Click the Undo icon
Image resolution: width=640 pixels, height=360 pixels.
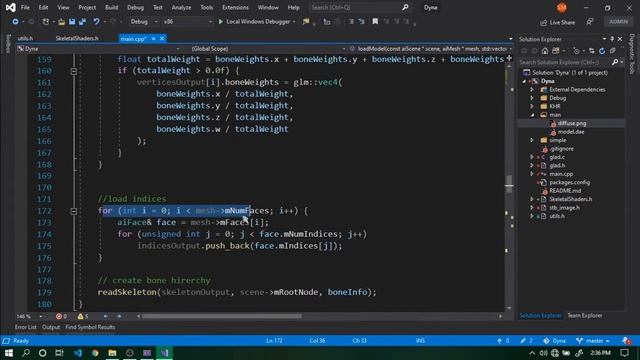tap(96, 22)
